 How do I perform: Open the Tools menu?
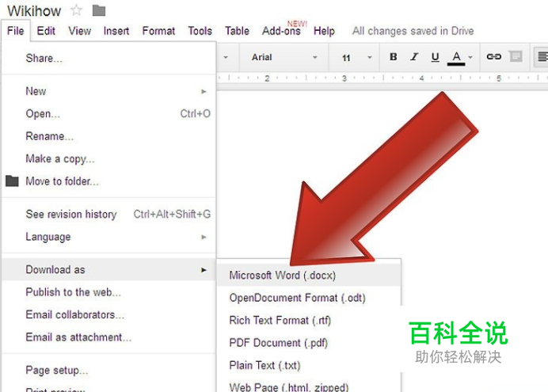(x=200, y=31)
